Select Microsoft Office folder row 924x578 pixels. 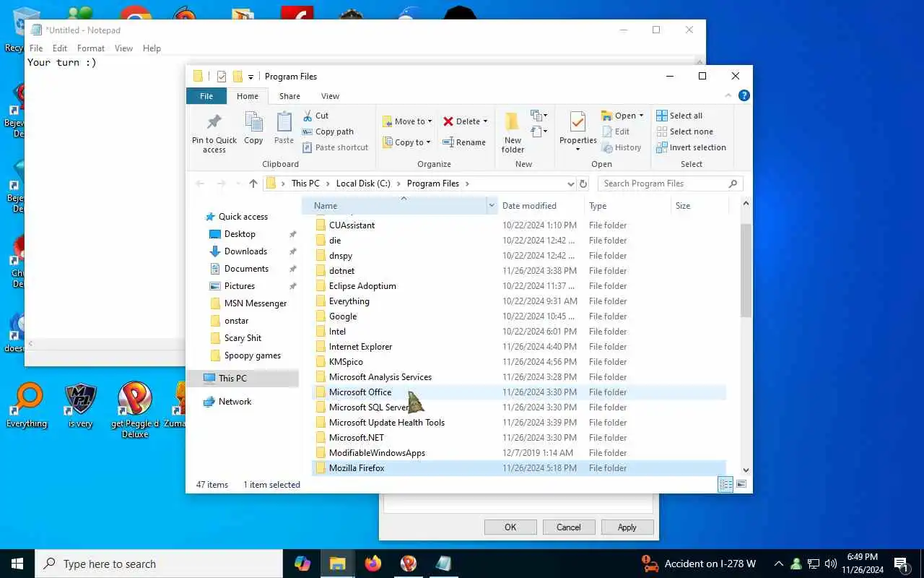coord(519,392)
